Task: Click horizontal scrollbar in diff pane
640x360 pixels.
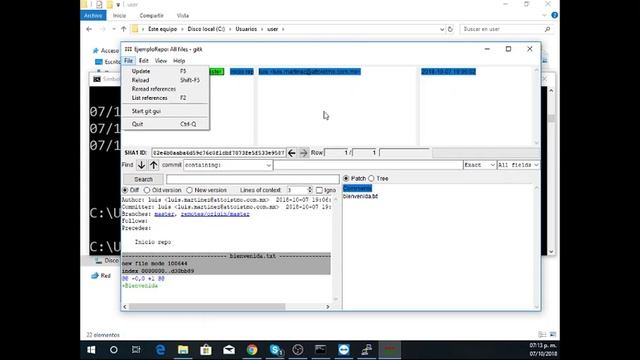Action: pyautogui.click(x=207, y=307)
